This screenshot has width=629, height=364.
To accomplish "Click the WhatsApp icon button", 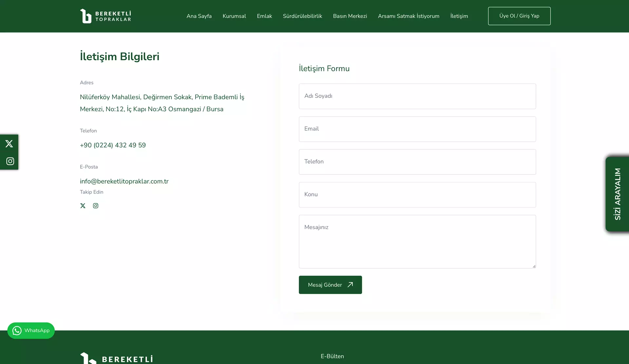I will [x=17, y=331].
